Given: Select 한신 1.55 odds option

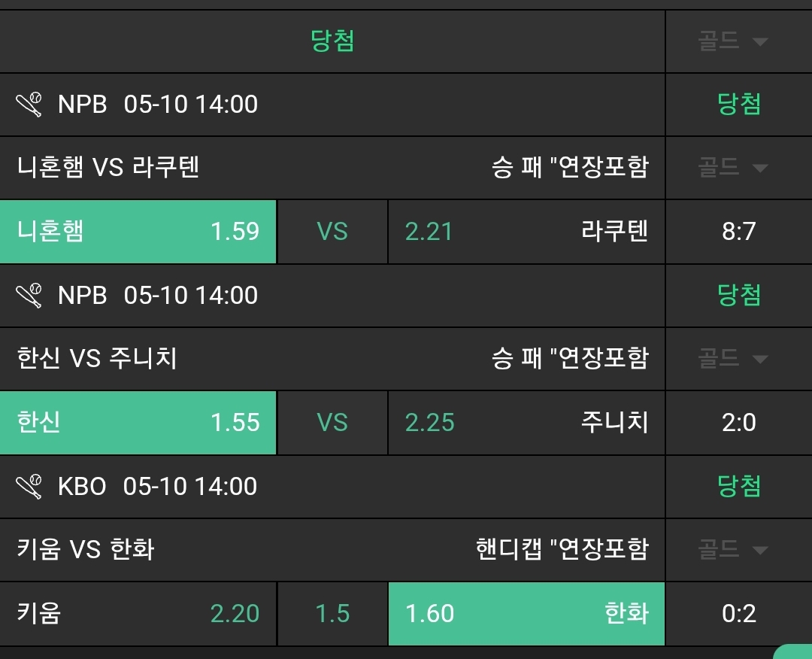Looking at the screenshot, I should point(138,423).
